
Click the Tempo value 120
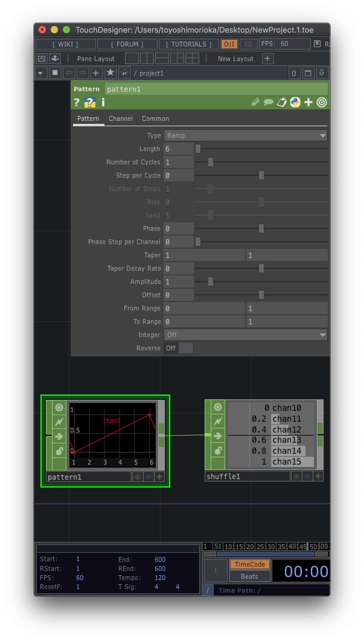click(x=160, y=578)
